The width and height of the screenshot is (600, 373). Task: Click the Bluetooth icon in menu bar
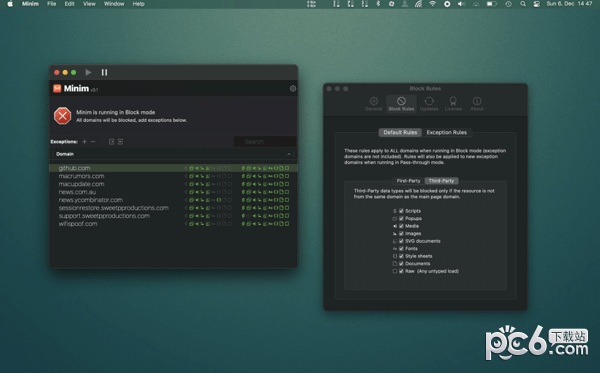(x=378, y=4)
